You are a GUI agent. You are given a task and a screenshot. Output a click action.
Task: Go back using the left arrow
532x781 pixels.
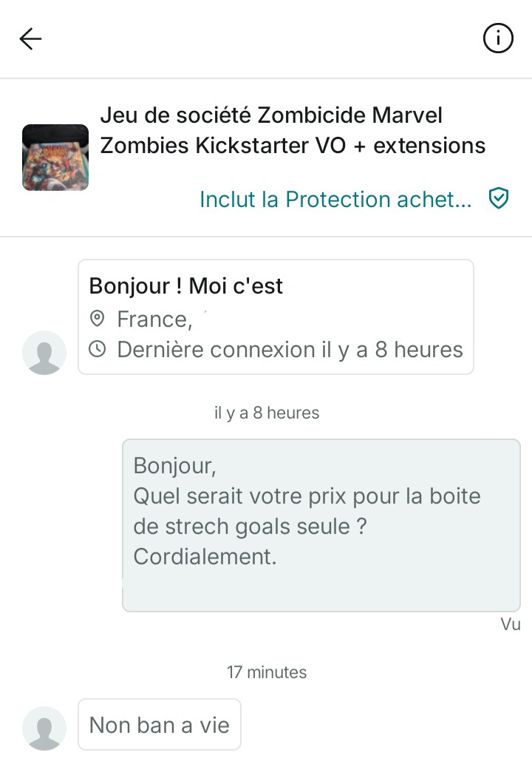pos(30,39)
